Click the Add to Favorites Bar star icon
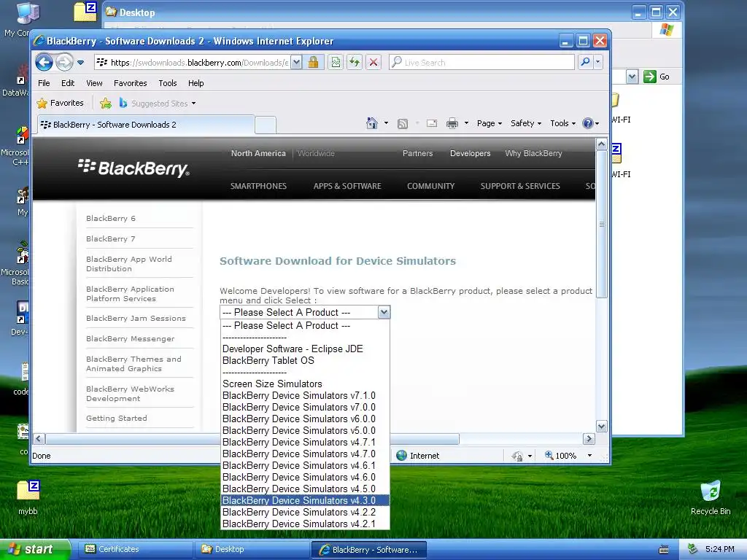This screenshot has height=560, width=747. (105, 103)
